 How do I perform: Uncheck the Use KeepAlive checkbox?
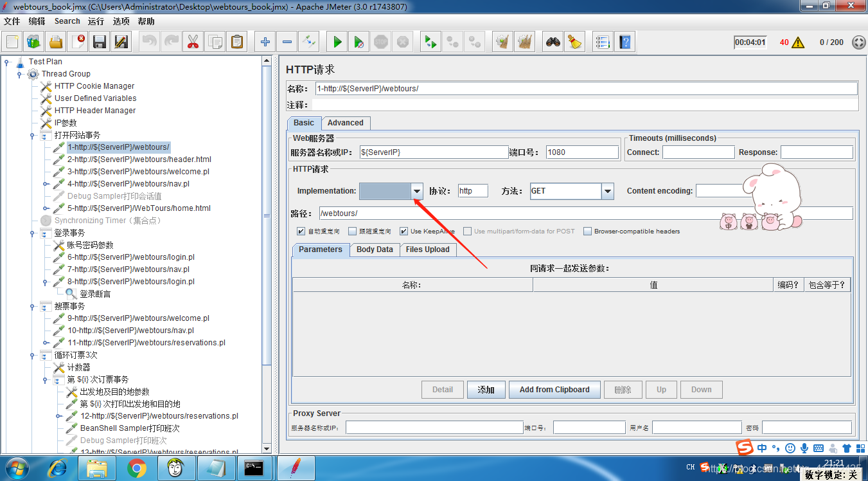point(403,231)
